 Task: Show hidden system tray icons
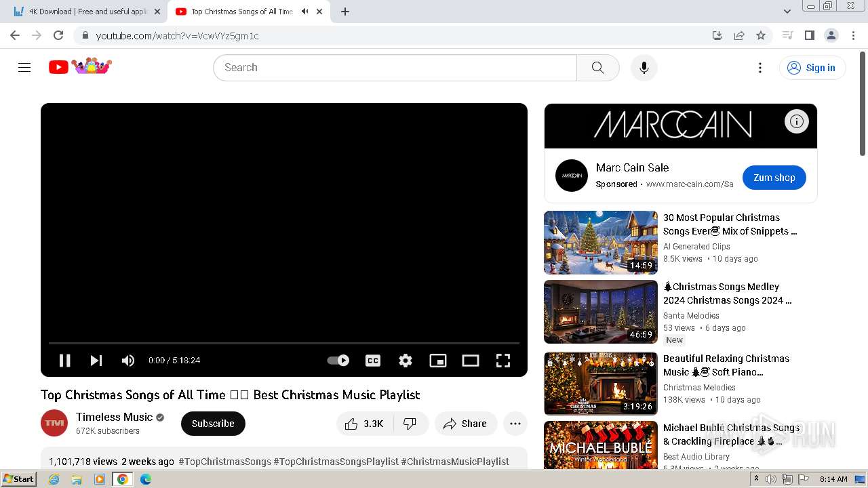pyautogui.click(x=756, y=479)
